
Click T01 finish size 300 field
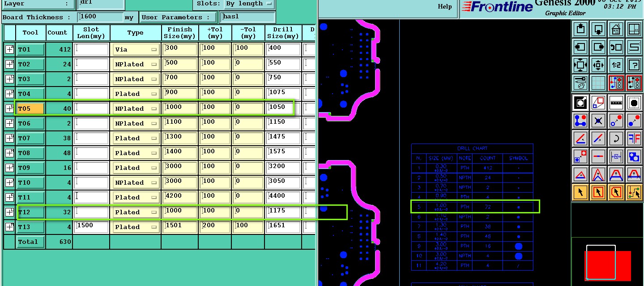[180, 49]
